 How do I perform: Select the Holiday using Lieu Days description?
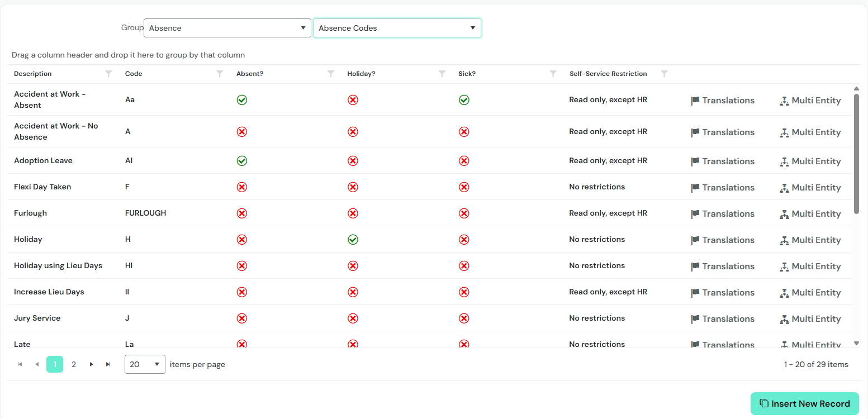(58, 266)
